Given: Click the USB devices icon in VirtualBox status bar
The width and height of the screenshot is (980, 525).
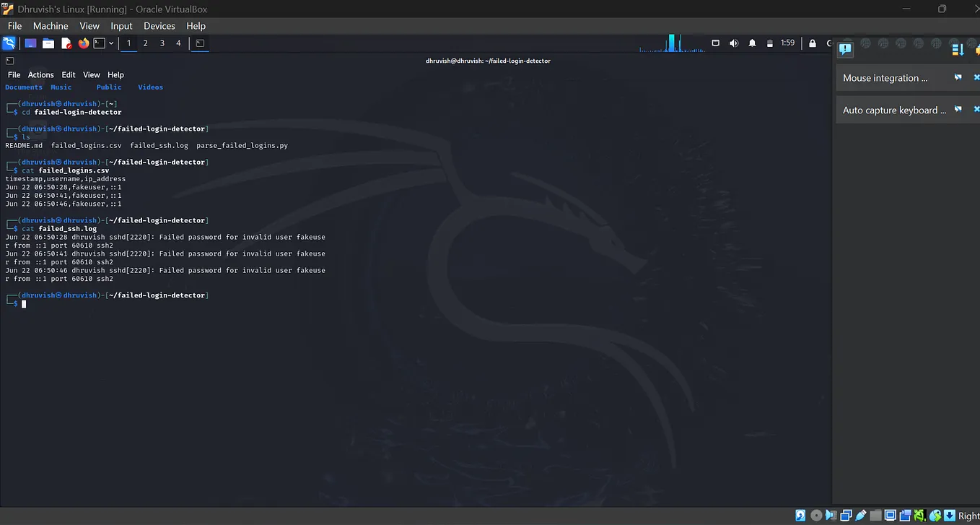Looking at the screenshot, I should click(x=860, y=516).
